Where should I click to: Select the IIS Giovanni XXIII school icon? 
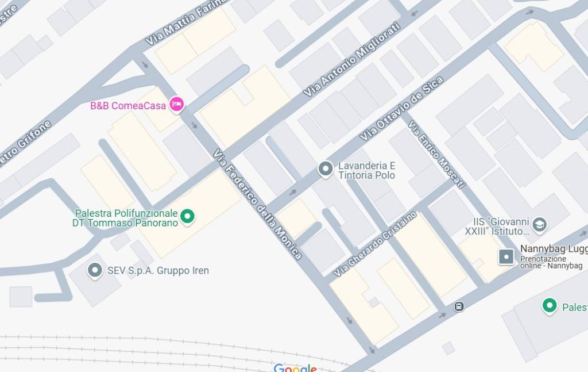539,224
